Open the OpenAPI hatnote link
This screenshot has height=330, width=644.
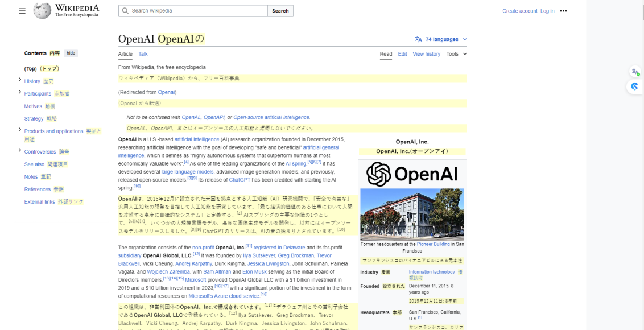point(213,117)
